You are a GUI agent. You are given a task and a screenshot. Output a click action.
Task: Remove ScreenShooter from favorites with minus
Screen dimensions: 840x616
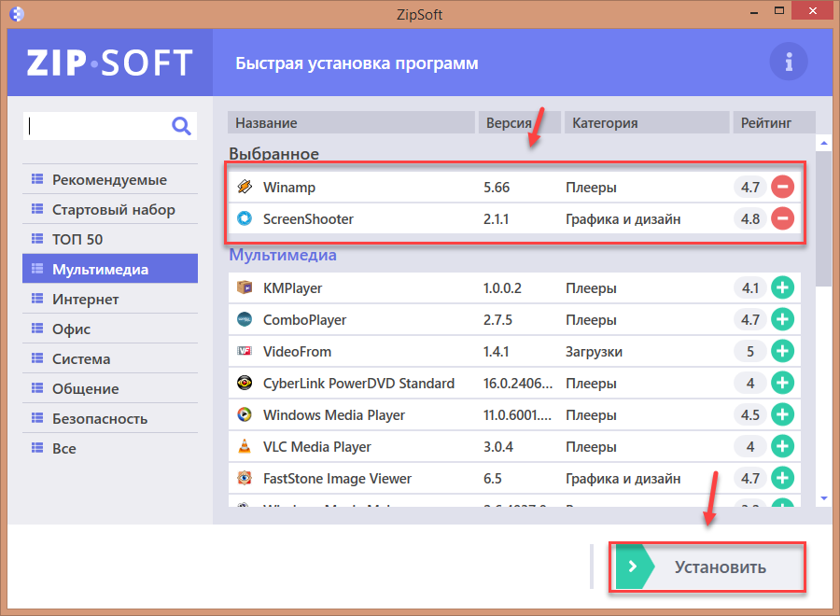point(782,219)
